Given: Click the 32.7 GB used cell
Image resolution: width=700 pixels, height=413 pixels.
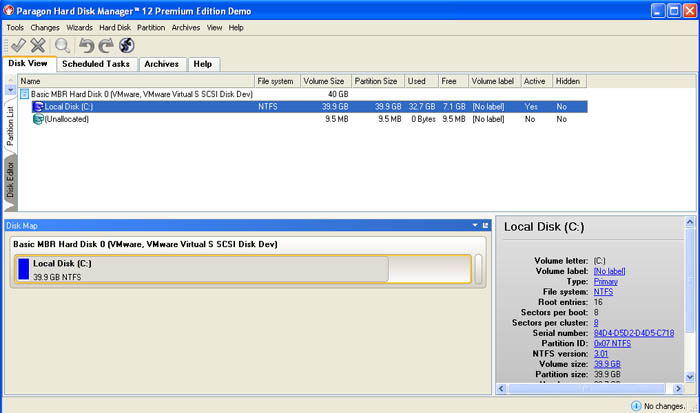Looking at the screenshot, I should 422,107.
